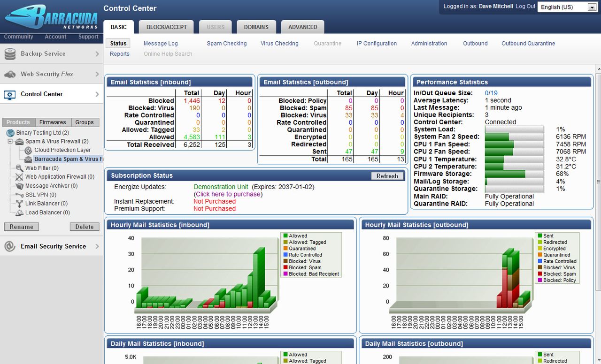Screen dimensions: 601x364
Task: Open the Administration submenu
Action: (x=429, y=44)
